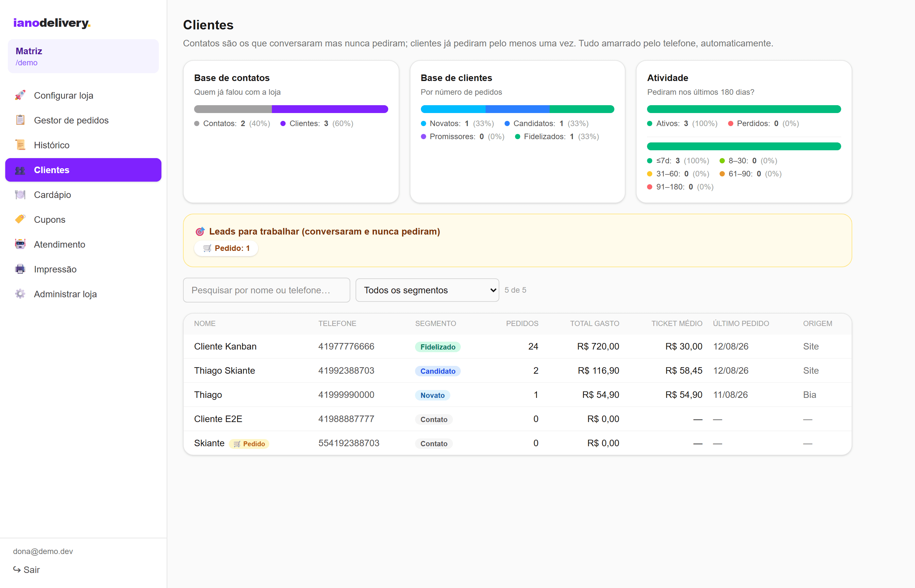The image size is (915, 588).
Task: Go to Administrar loja
Action: tap(83, 294)
